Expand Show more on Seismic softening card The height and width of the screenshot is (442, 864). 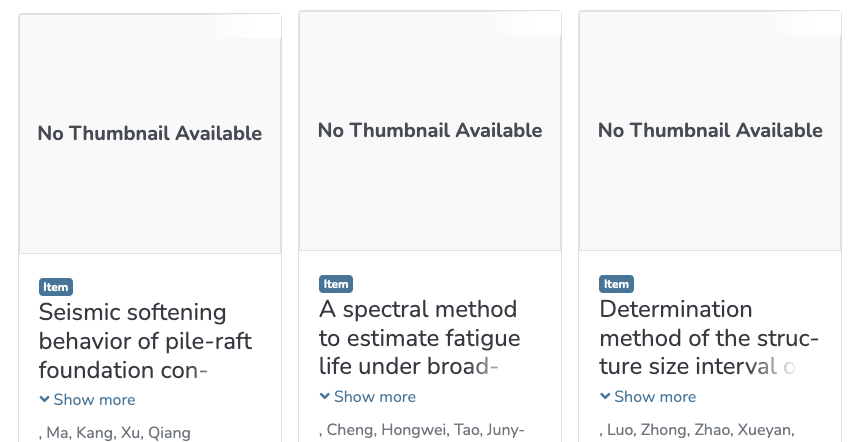(88, 400)
